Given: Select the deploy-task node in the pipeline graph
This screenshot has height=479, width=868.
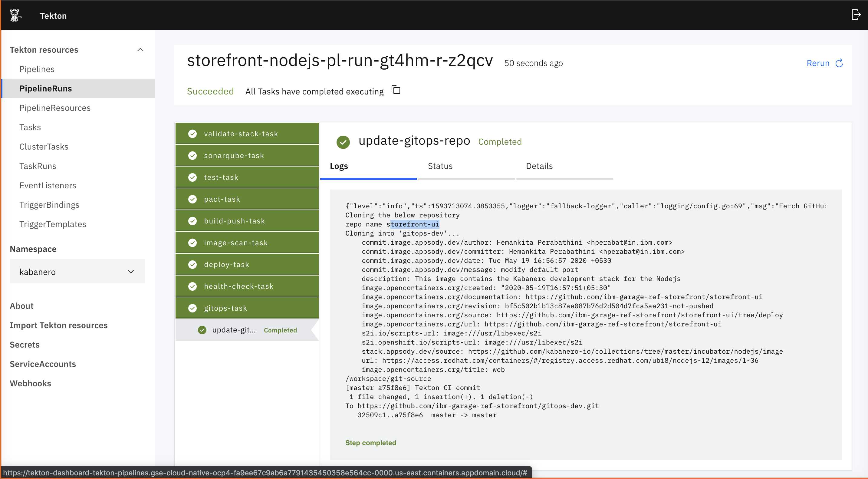Looking at the screenshot, I should pos(247,264).
